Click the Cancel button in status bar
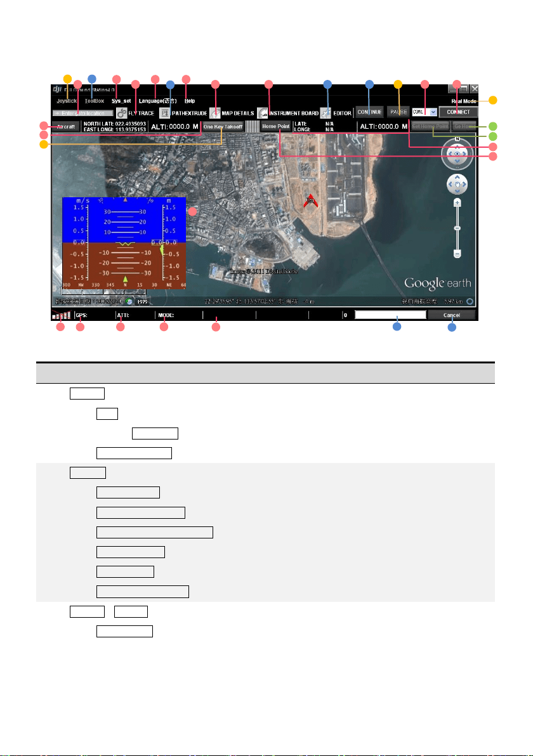The height and width of the screenshot is (756, 533). pyautogui.click(x=452, y=315)
